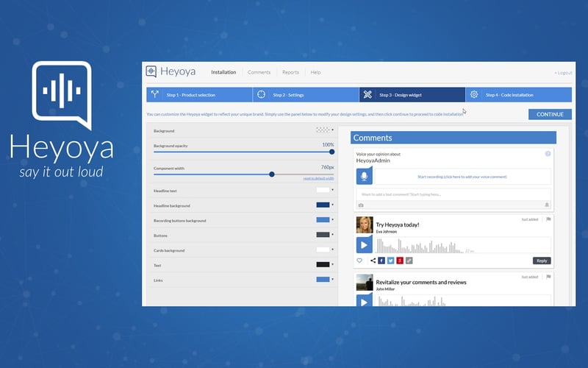Click the Component width slider handle
Viewport: 588px width, 368px height.
tap(272, 174)
